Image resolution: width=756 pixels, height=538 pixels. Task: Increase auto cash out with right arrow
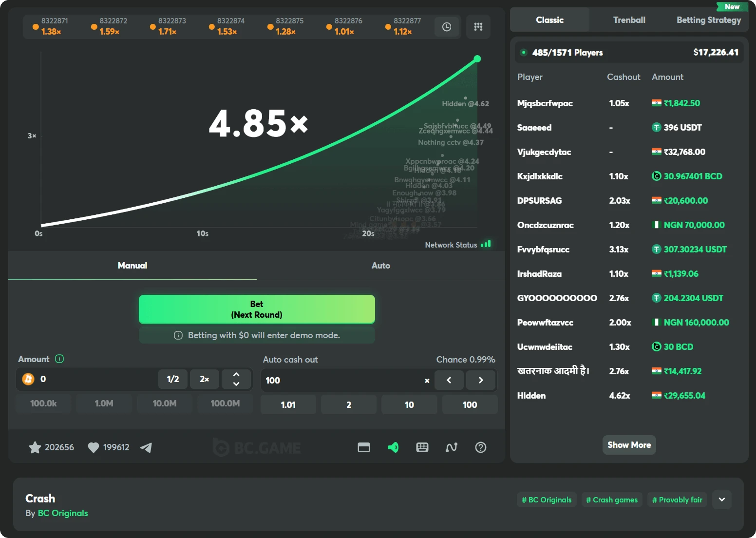481,380
